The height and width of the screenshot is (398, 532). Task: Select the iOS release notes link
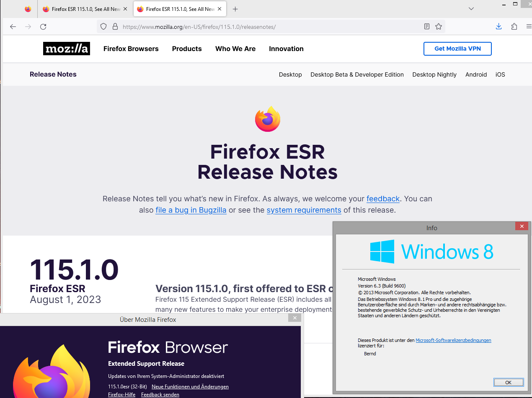500,74
